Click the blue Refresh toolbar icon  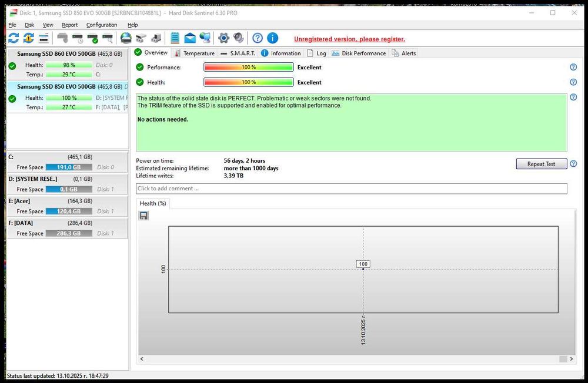[14, 38]
